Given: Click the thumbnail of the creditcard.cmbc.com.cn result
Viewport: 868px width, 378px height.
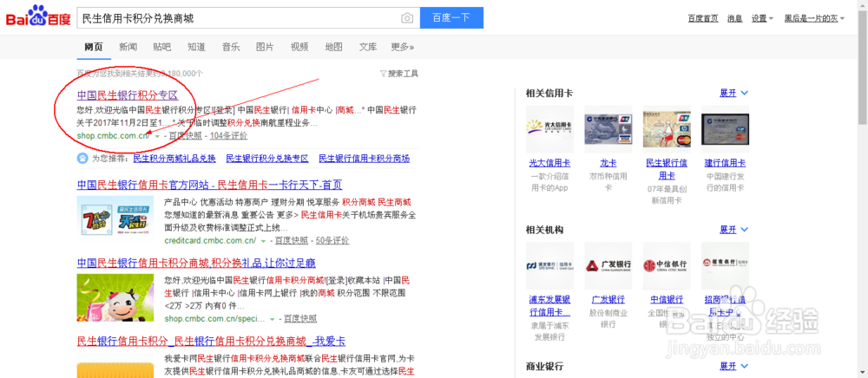Looking at the screenshot, I should tap(115, 220).
